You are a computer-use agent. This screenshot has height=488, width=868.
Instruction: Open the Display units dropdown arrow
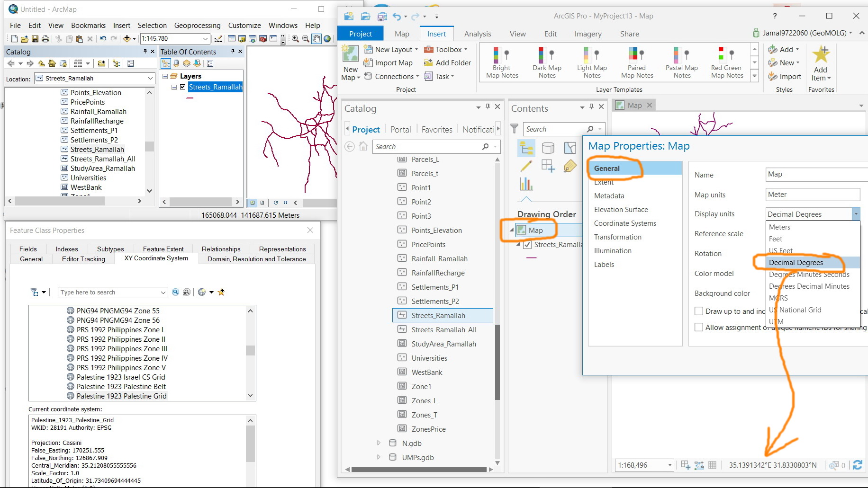click(856, 214)
